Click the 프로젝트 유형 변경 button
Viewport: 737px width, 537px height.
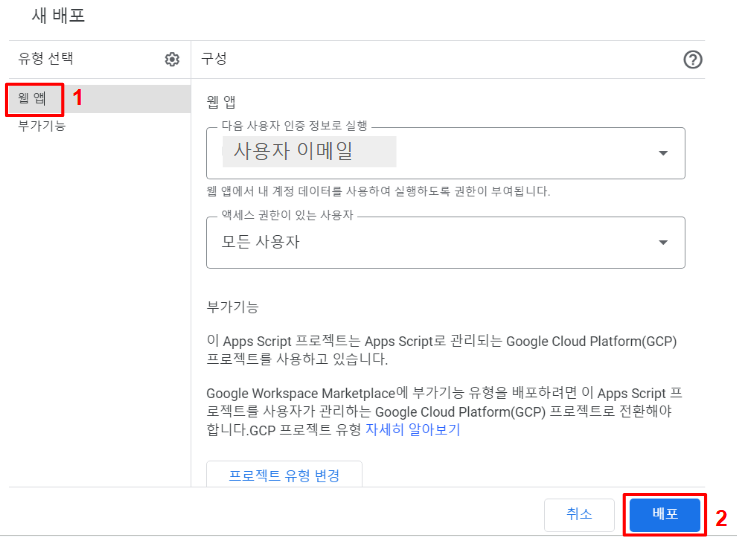(284, 475)
